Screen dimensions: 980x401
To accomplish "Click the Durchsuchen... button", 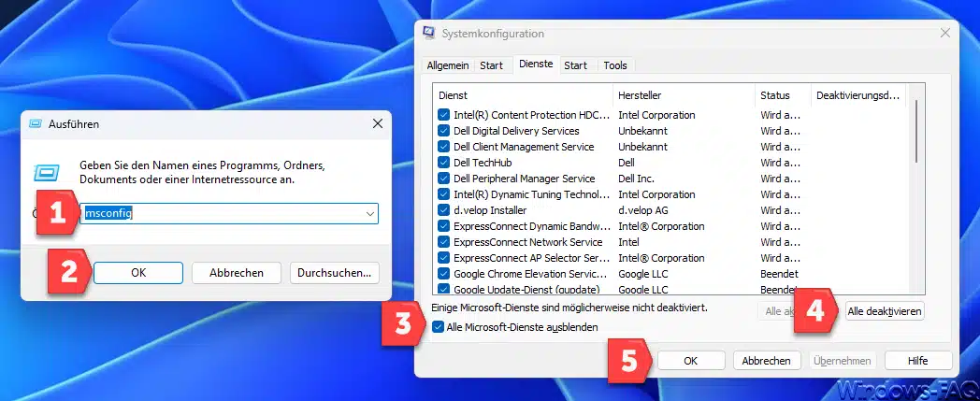I will (x=335, y=272).
